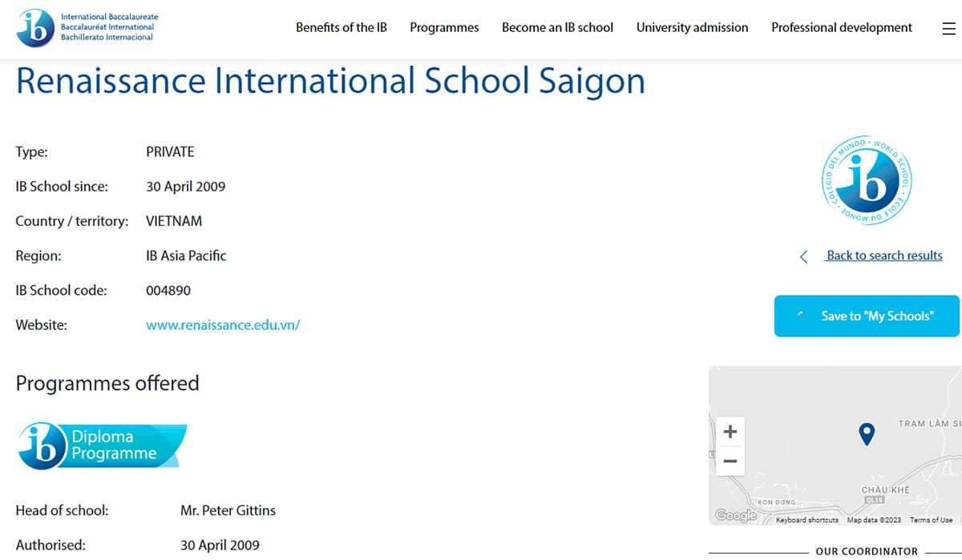Open the hamburger menu icon
This screenshot has height=560, width=962.
click(948, 28)
